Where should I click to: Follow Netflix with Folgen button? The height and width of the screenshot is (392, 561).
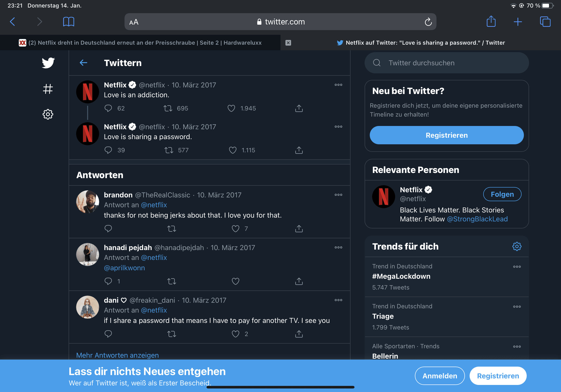click(x=502, y=194)
